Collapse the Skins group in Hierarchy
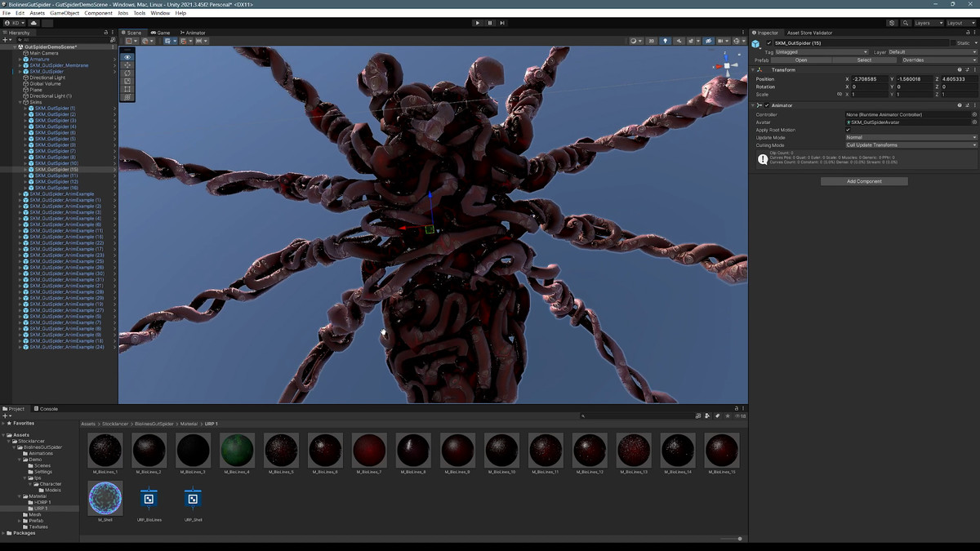980x551 pixels. [x=20, y=102]
